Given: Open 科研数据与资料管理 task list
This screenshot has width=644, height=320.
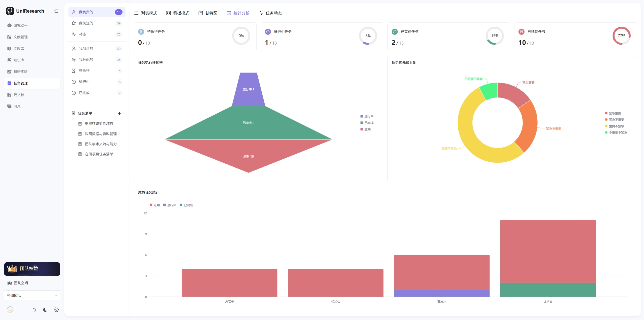Looking at the screenshot, I should 99,134.
